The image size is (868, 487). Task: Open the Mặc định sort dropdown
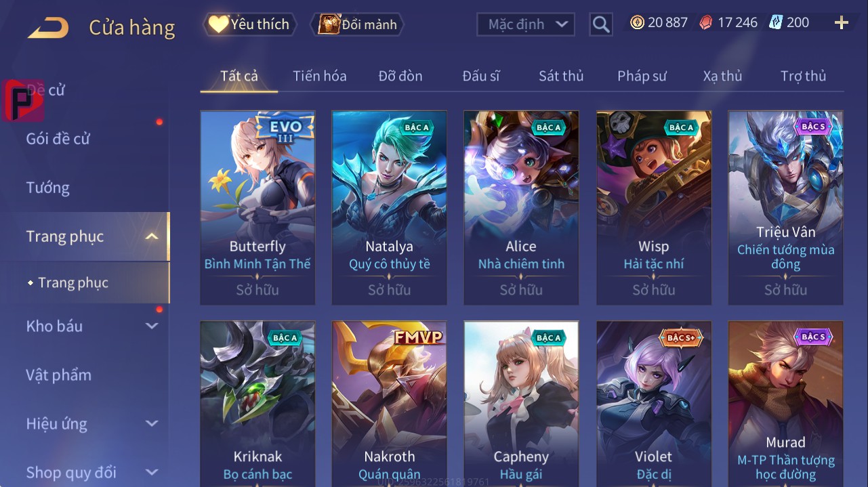[x=526, y=24]
